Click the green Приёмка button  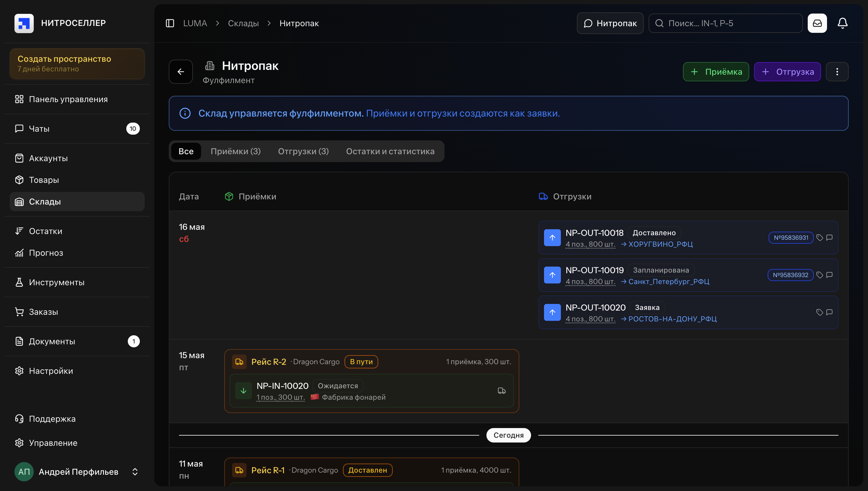(x=716, y=72)
